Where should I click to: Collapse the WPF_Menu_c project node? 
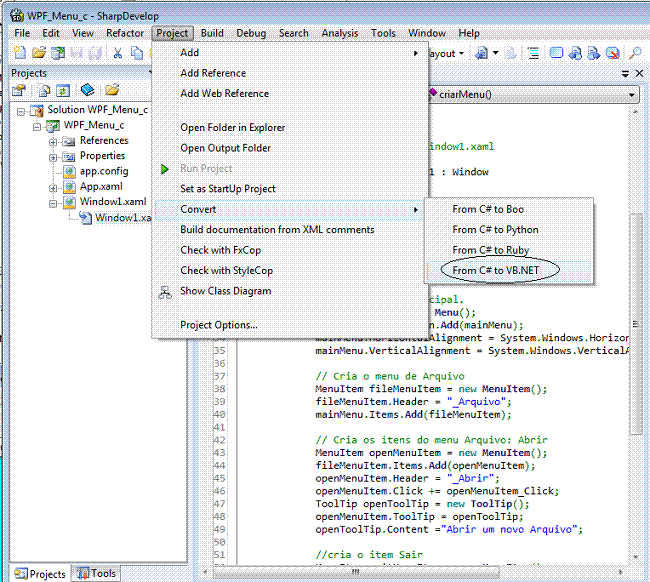coord(37,126)
